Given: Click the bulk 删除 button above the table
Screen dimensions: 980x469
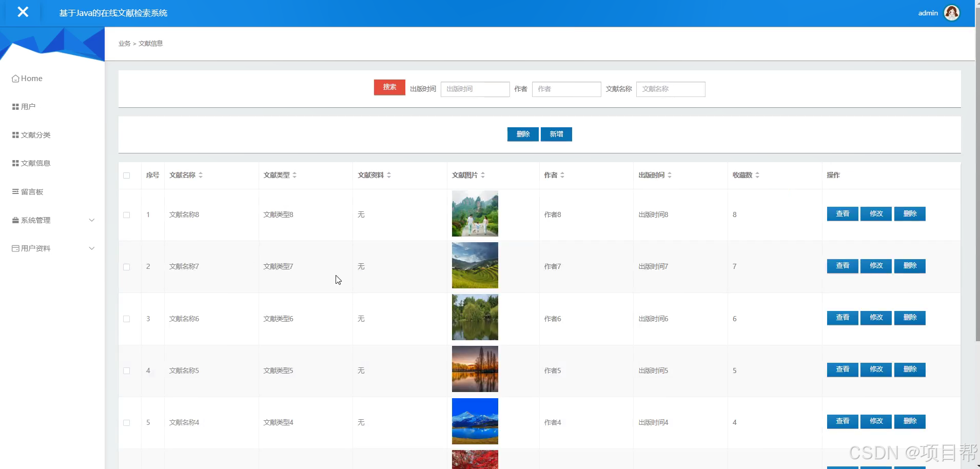Looking at the screenshot, I should click(x=523, y=134).
